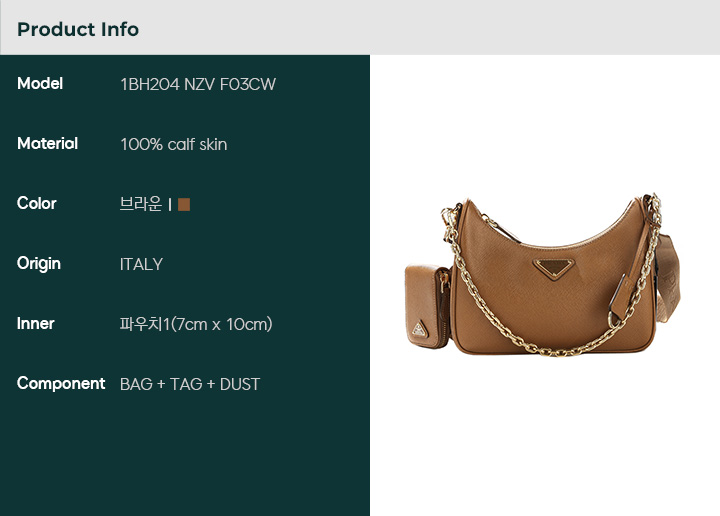Image resolution: width=720 pixels, height=516 pixels.
Task: Select the 100% calf skin text
Action: (174, 145)
